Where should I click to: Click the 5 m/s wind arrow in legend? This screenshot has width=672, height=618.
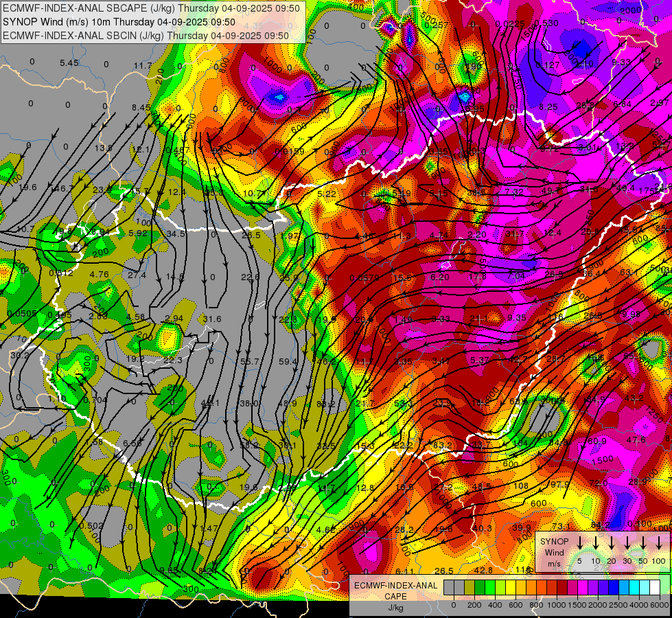coord(579,542)
